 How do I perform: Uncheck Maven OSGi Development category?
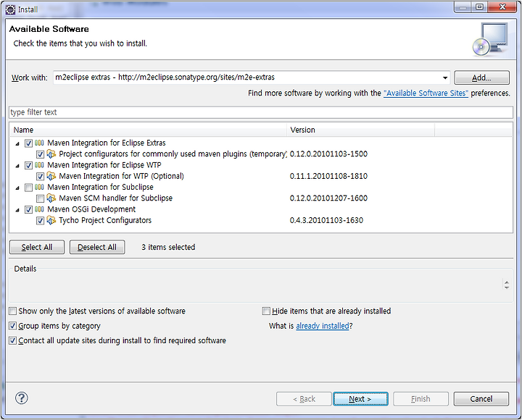point(28,210)
